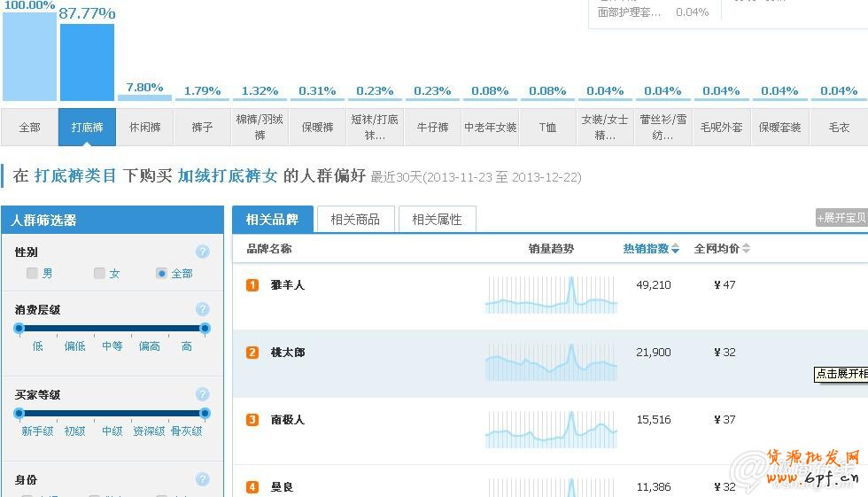
Task: Sort by 热销指数 column header
Action: point(651,249)
